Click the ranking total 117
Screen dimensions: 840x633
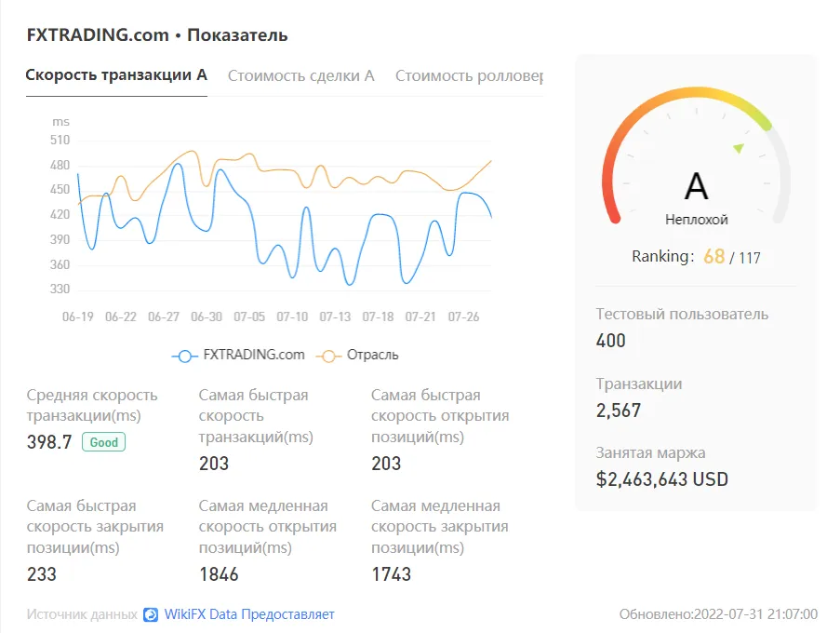click(x=750, y=259)
